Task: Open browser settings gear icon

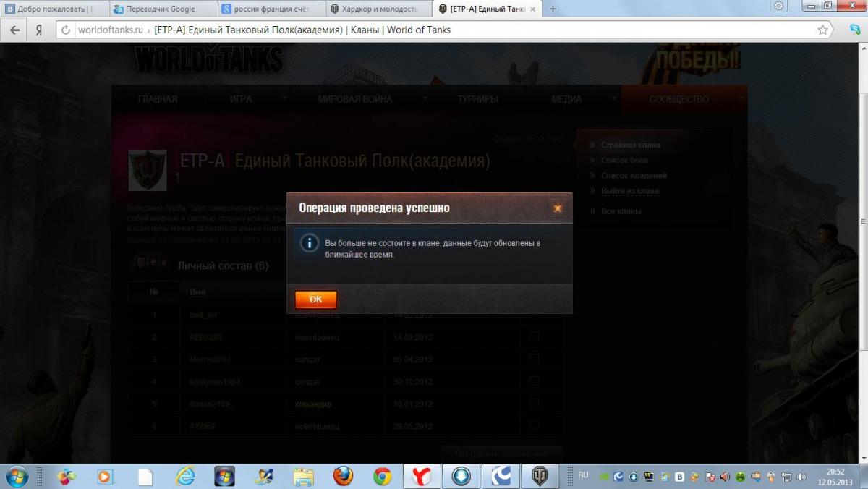Action: [779, 6]
